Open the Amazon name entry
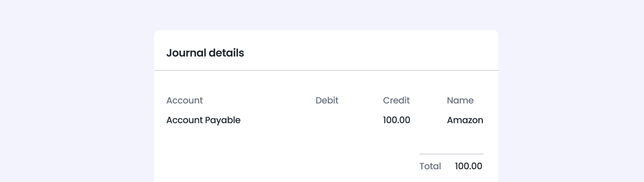 [x=465, y=120]
